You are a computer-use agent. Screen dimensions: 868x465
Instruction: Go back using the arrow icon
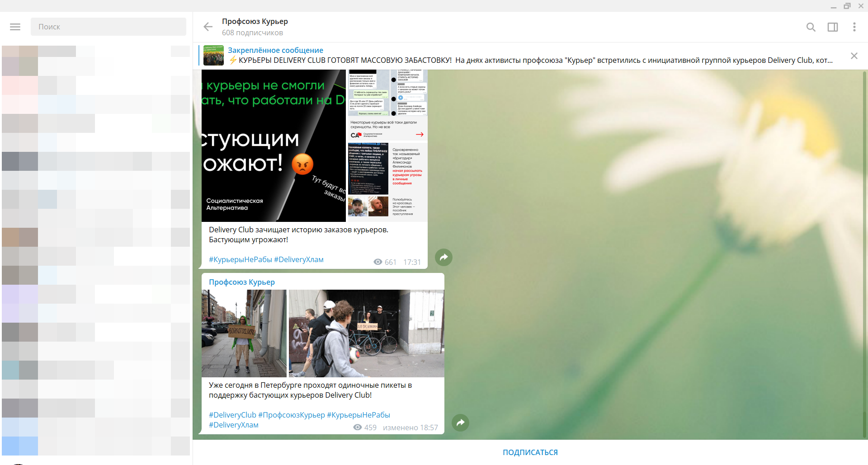point(208,27)
